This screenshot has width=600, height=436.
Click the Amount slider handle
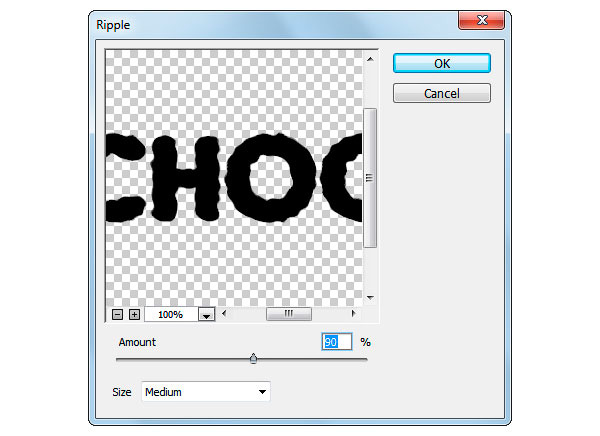point(253,359)
